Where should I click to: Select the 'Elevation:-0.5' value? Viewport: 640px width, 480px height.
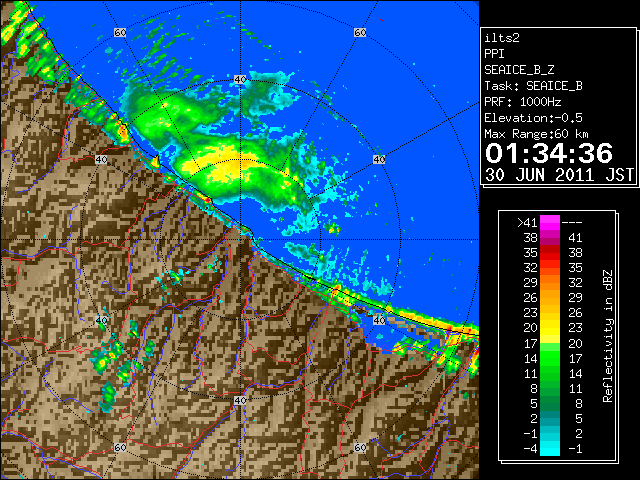tap(533, 118)
